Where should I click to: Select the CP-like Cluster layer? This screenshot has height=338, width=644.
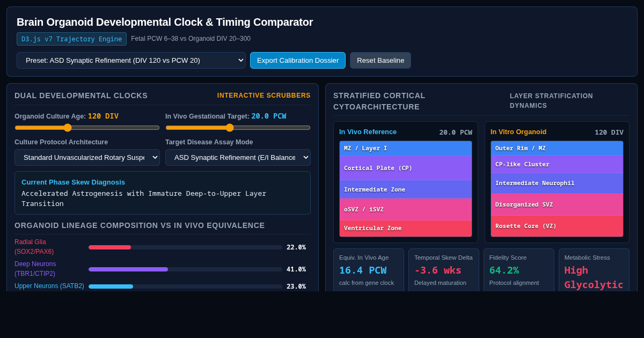pyautogui.click(x=557, y=164)
